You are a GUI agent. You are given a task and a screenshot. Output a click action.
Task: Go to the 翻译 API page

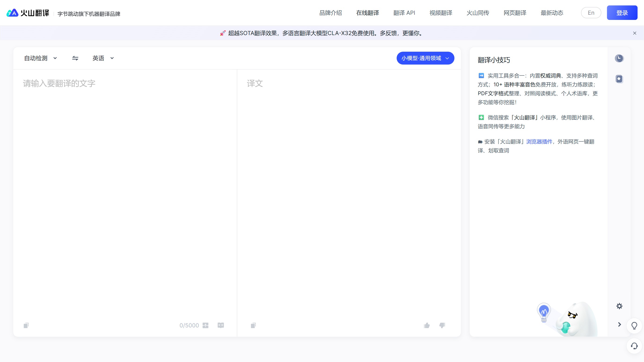click(404, 13)
